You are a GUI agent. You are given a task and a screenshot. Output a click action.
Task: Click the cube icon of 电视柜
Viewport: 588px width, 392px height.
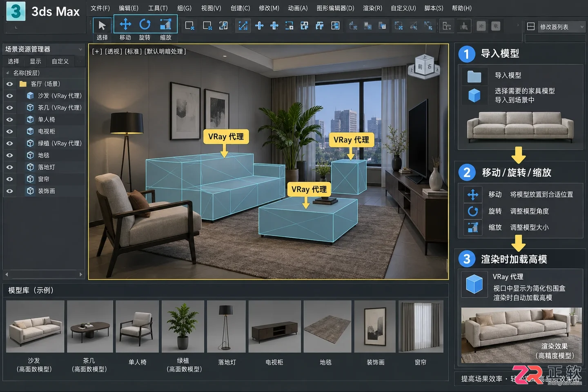(30, 131)
